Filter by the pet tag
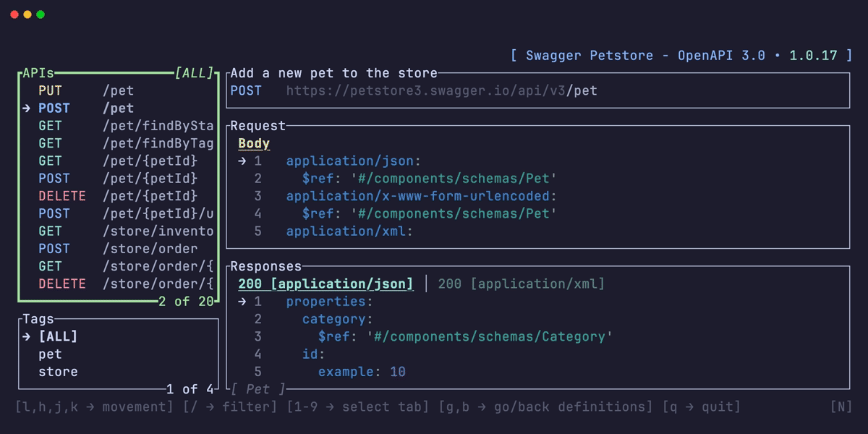 50,354
